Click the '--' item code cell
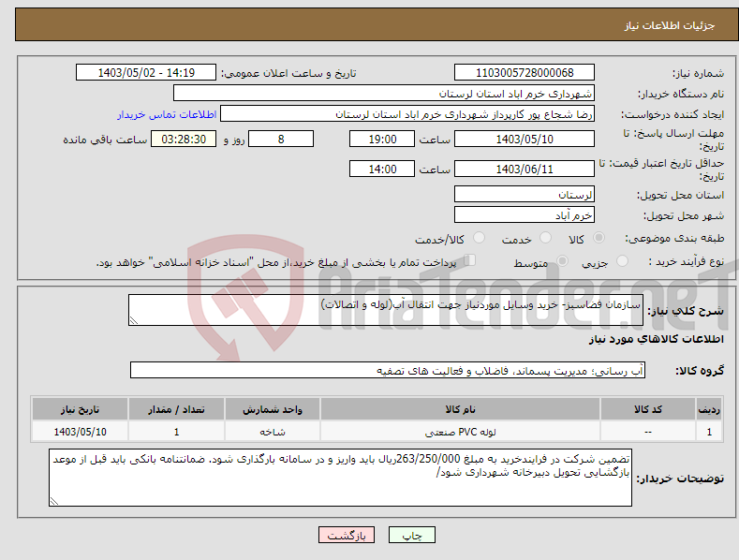Screen dimensions: 739x560 [648, 432]
